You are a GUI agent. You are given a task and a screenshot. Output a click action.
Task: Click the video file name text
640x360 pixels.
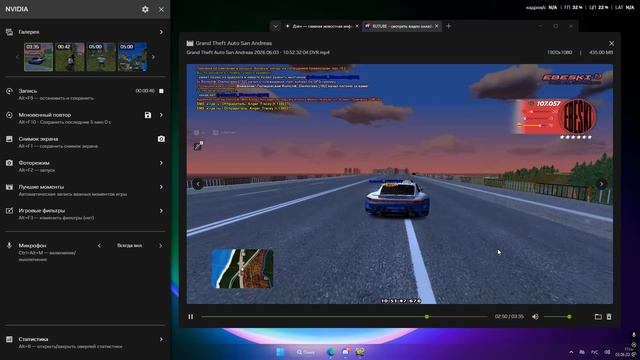(258, 53)
